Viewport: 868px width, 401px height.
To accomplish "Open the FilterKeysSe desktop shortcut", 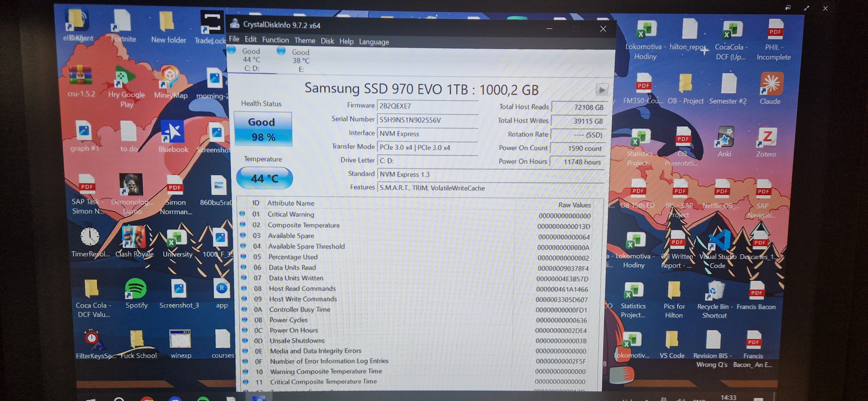I will point(95,344).
